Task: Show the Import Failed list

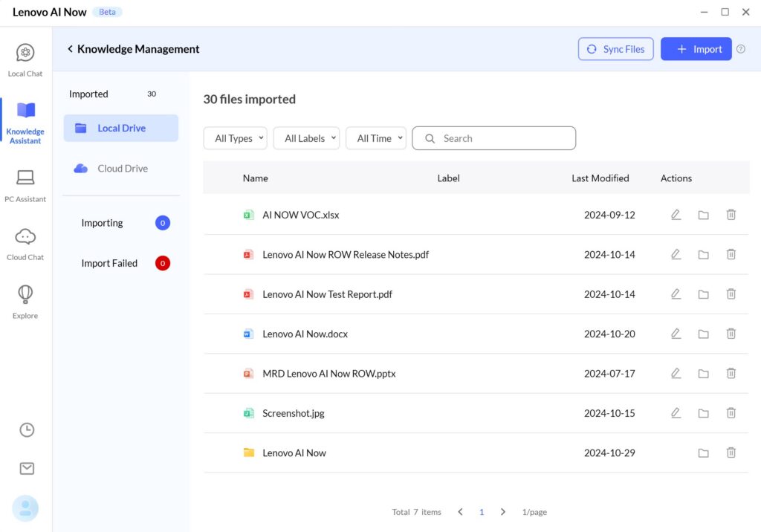Action: (x=125, y=263)
